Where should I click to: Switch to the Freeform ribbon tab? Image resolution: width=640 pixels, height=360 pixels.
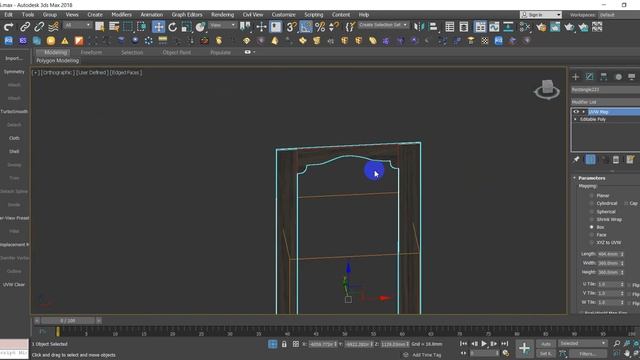click(x=91, y=52)
